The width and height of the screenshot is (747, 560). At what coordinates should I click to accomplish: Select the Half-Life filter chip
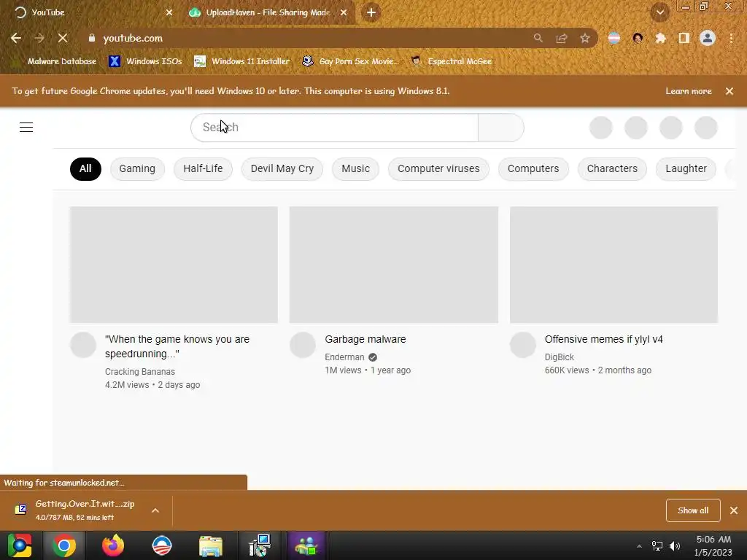point(203,169)
